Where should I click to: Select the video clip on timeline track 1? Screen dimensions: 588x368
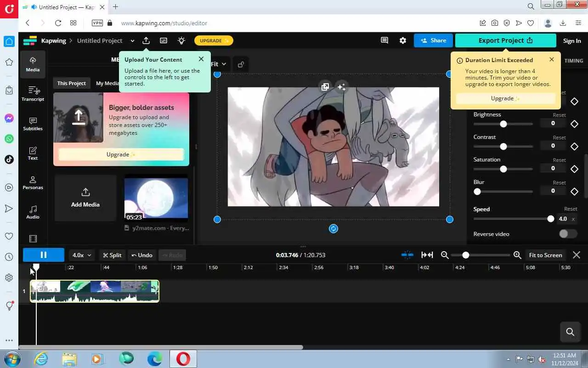[95, 291]
